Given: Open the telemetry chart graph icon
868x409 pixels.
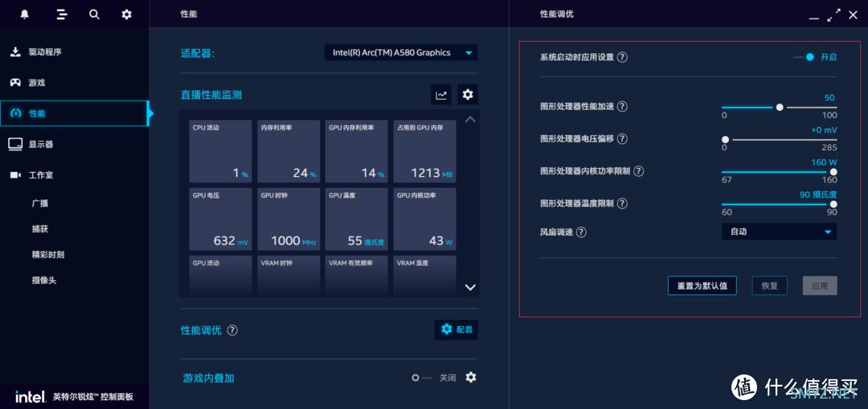Looking at the screenshot, I should click(x=441, y=95).
